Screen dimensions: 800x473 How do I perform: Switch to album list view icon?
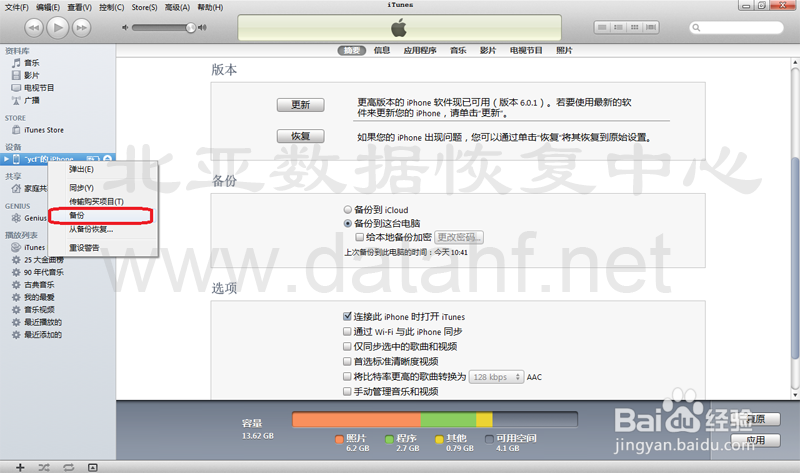618,27
